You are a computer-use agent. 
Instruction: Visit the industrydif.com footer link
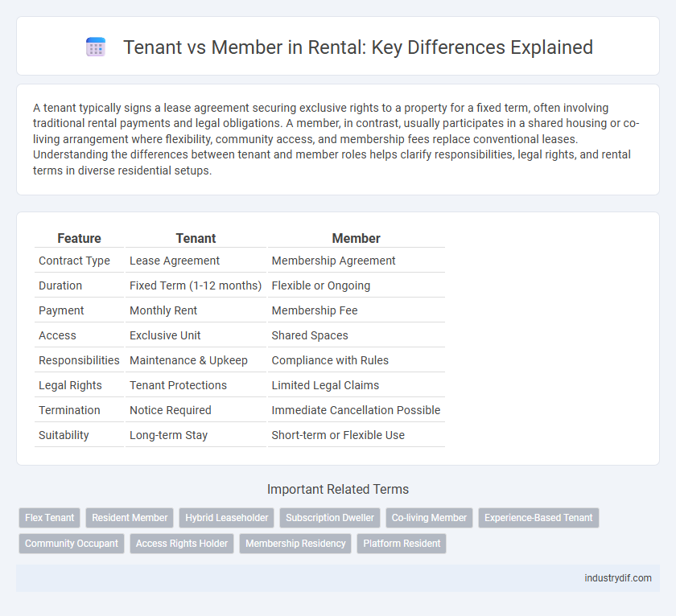point(618,578)
